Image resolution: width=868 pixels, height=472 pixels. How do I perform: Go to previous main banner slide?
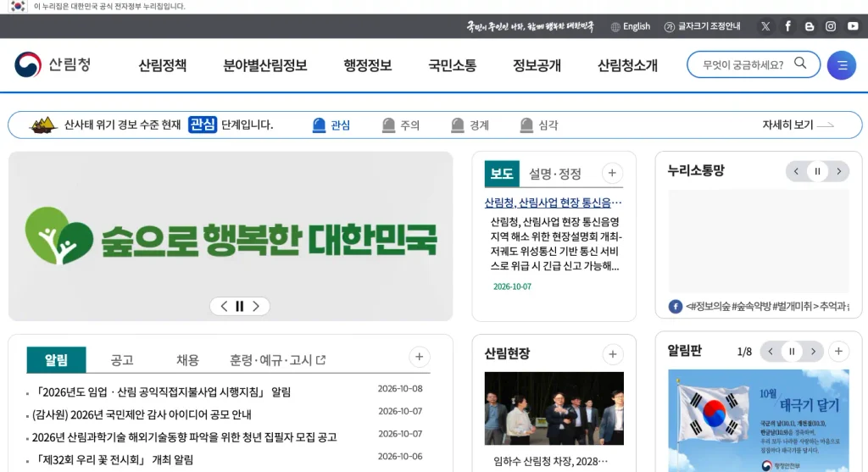[224, 306]
